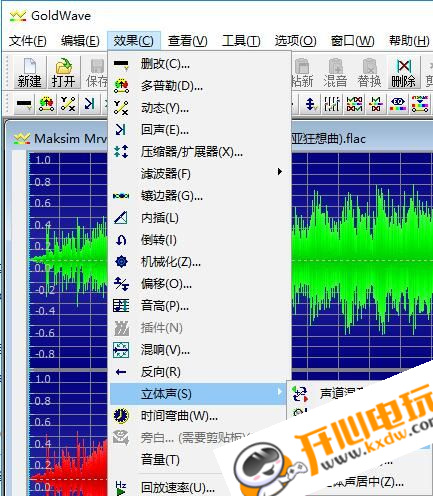
Task: Choose 时间弯曲(W)... effect
Action: click(198, 416)
